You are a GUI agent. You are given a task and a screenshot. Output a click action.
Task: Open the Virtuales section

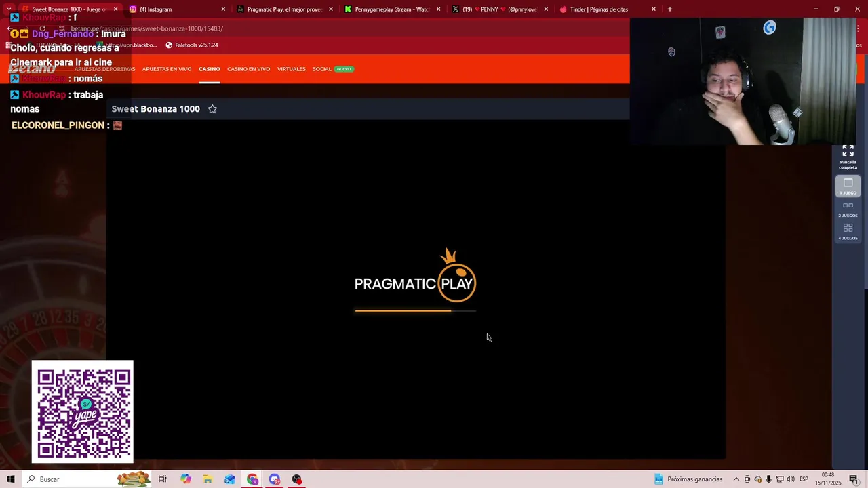(x=292, y=69)
